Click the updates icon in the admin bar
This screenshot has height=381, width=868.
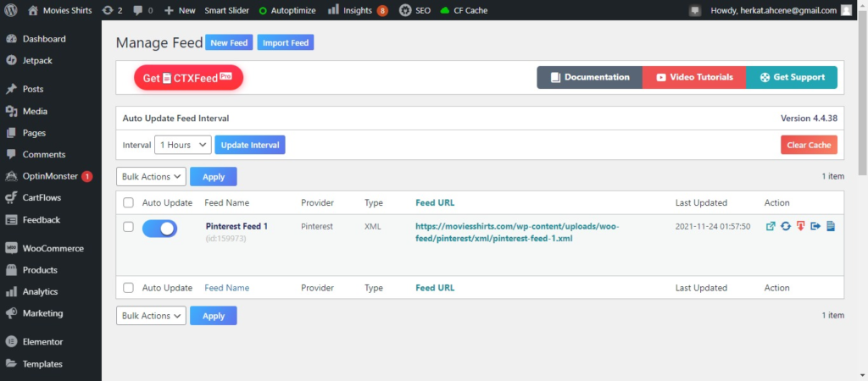[107, 10]
